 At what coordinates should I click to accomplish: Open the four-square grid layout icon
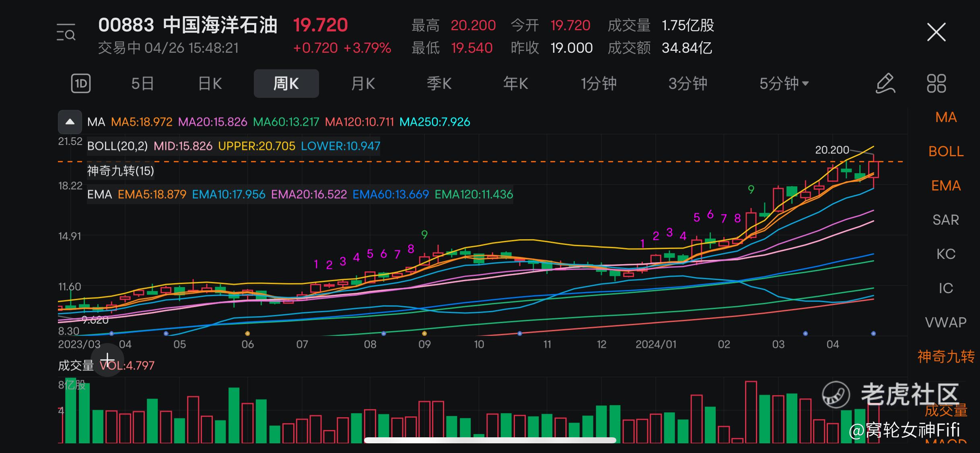point(936,84)
